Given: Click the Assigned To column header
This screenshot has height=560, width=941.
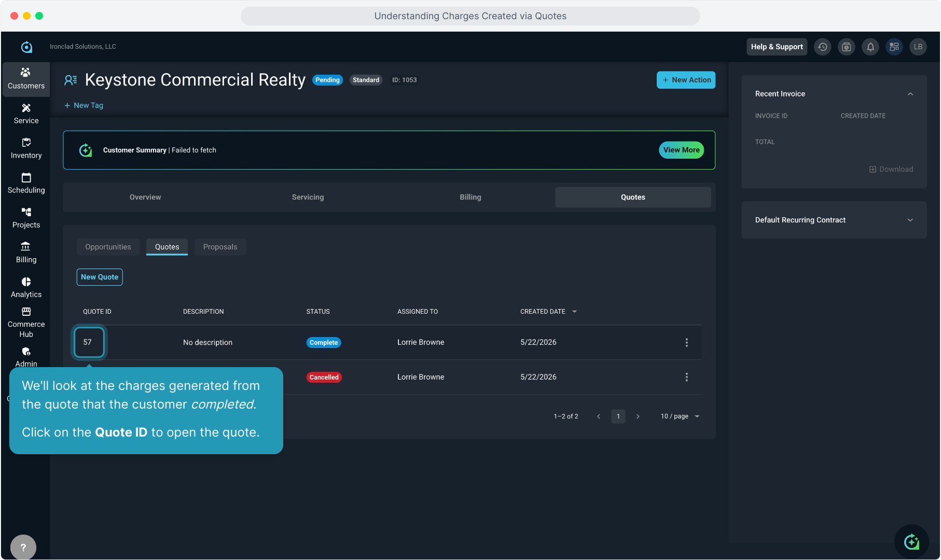Looking at the screenshot, I should [418, 312].
